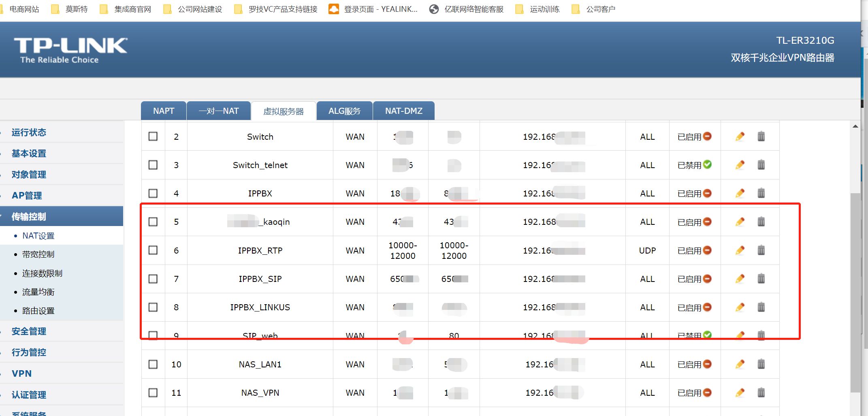Click red disable icon on IPPBX row
The image size is (868, 416).
(707, 193)
